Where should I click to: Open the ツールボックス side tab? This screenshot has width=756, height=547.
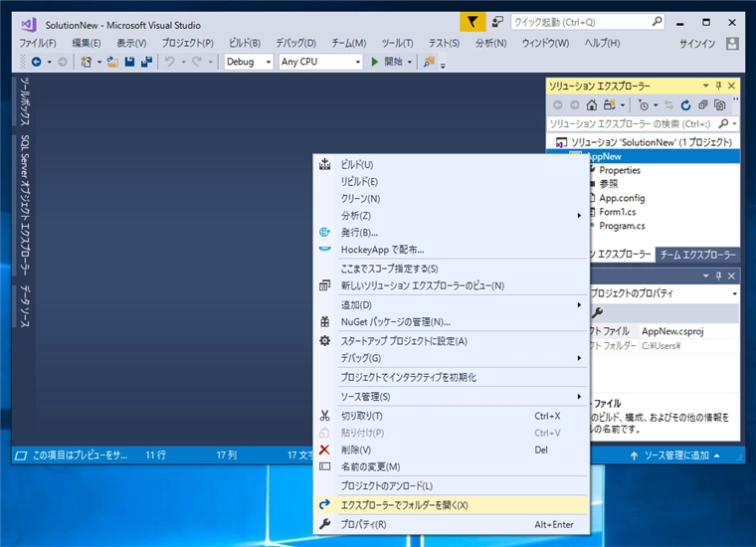25,101
